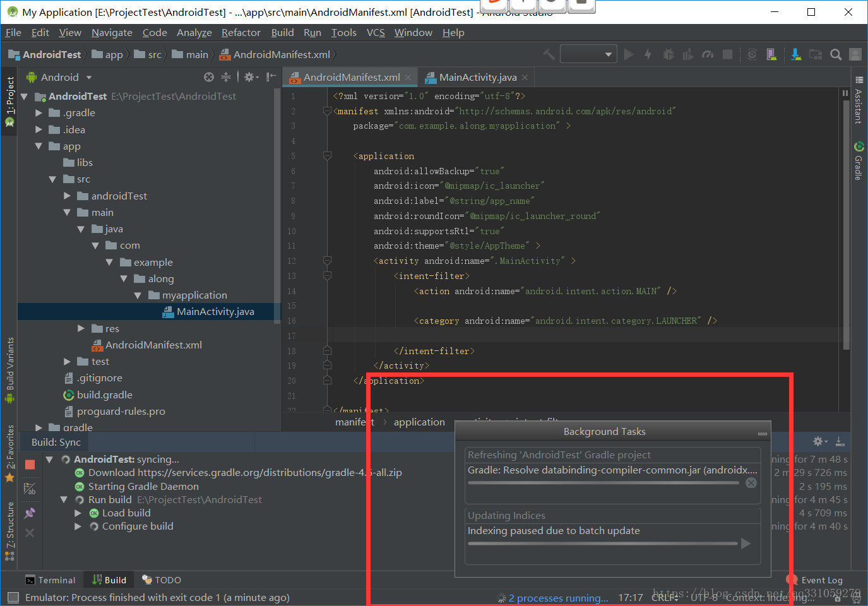Minimize the Background Tasks popup
The image size is (868, 606).
[x=763, y=433]
